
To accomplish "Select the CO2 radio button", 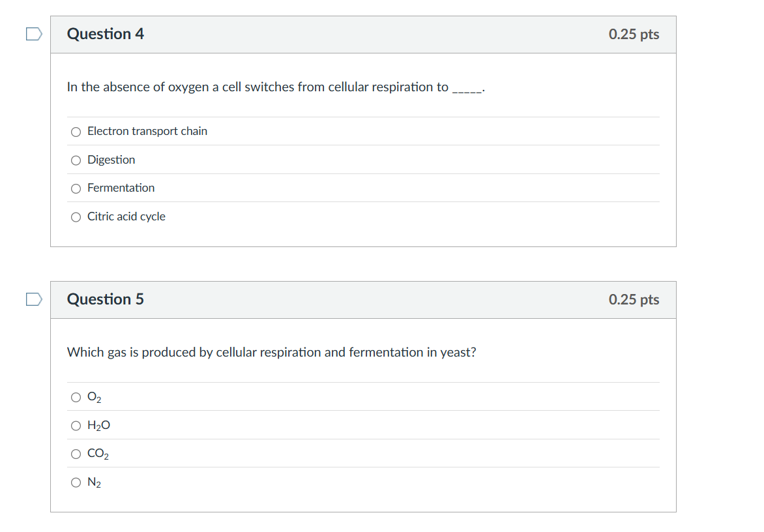I will (76, 454).
